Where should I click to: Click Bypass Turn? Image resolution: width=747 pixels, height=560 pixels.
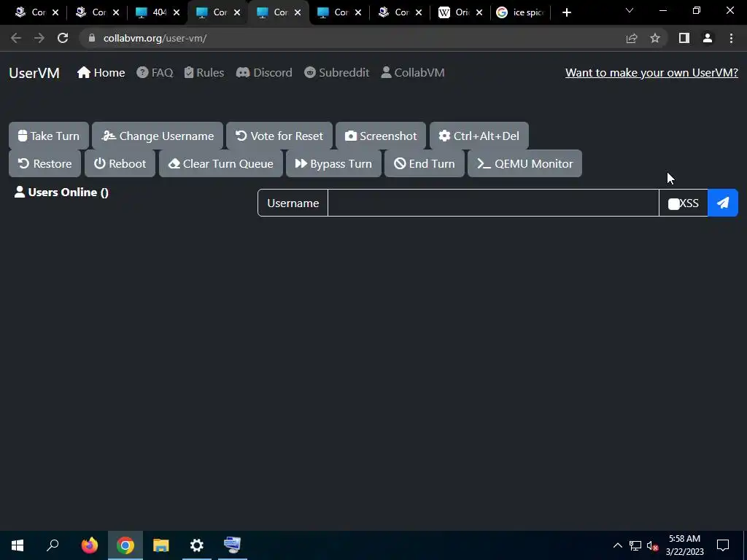(333, 163)
